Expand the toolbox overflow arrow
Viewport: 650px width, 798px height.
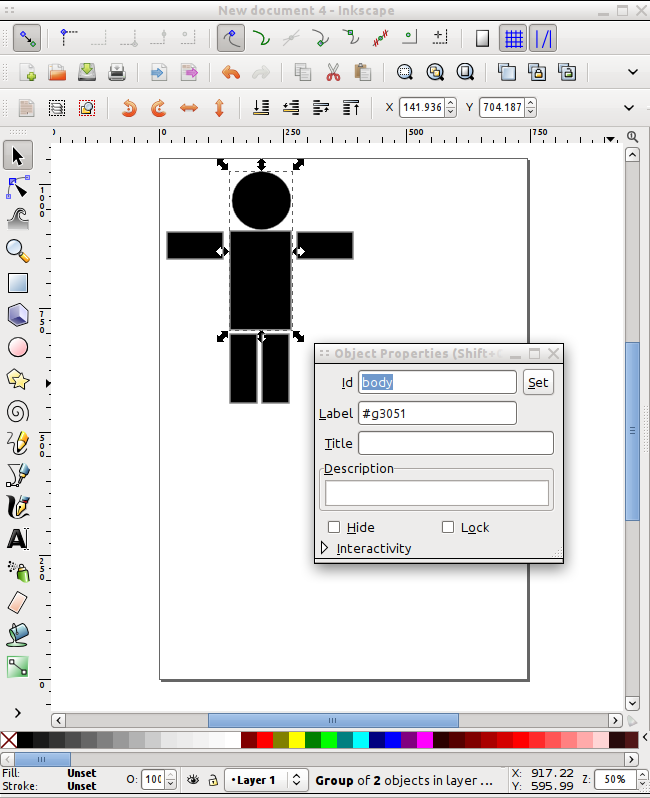pos(18,713)
